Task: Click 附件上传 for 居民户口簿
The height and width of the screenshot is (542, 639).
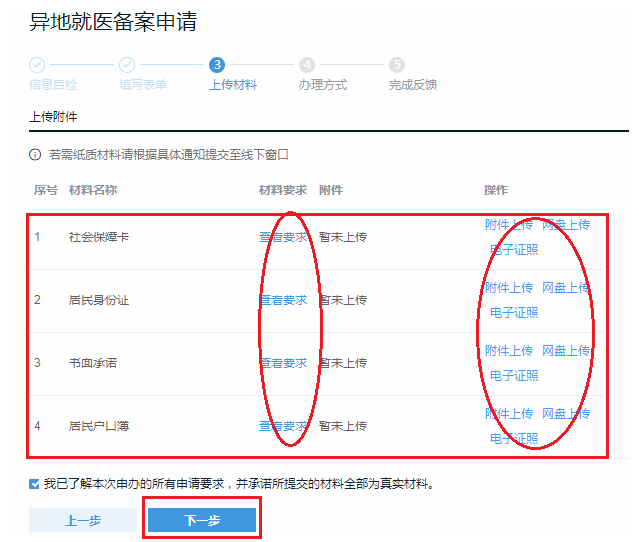Action: click(x=509, y=414)
